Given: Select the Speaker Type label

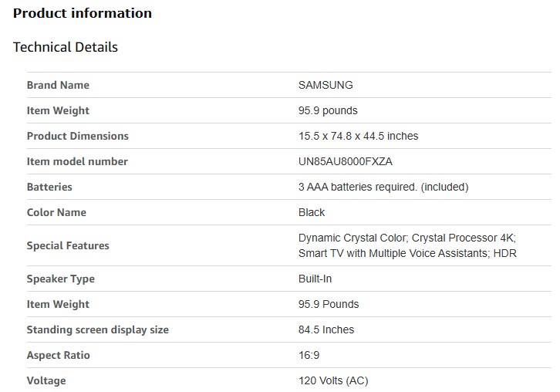Looking at the screenshot, I should coord(60,279).
